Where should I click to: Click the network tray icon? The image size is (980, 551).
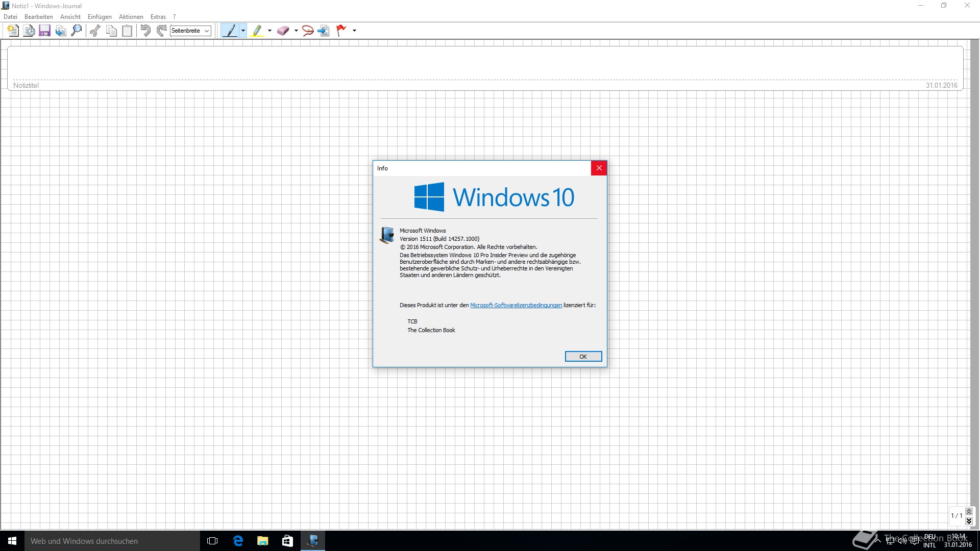coord(890,541)
